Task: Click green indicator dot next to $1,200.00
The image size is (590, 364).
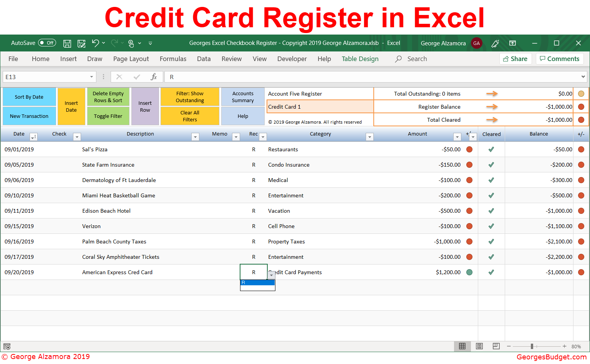Action: [x=469, y=272]
